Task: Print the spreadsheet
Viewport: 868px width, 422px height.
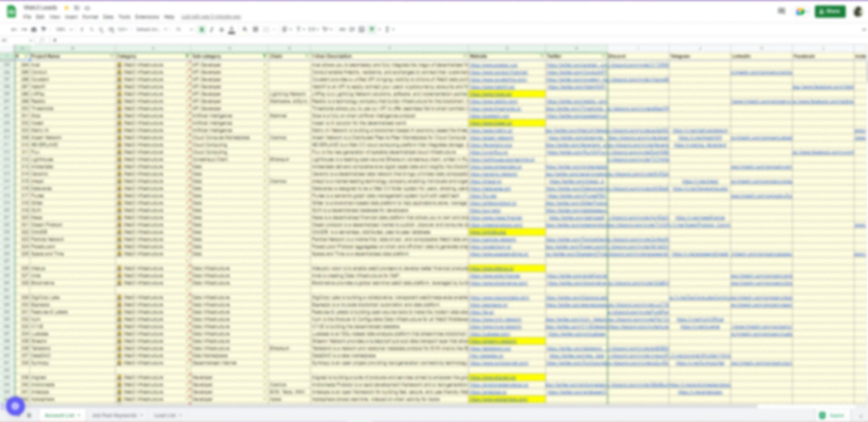Action: point(34,30)
